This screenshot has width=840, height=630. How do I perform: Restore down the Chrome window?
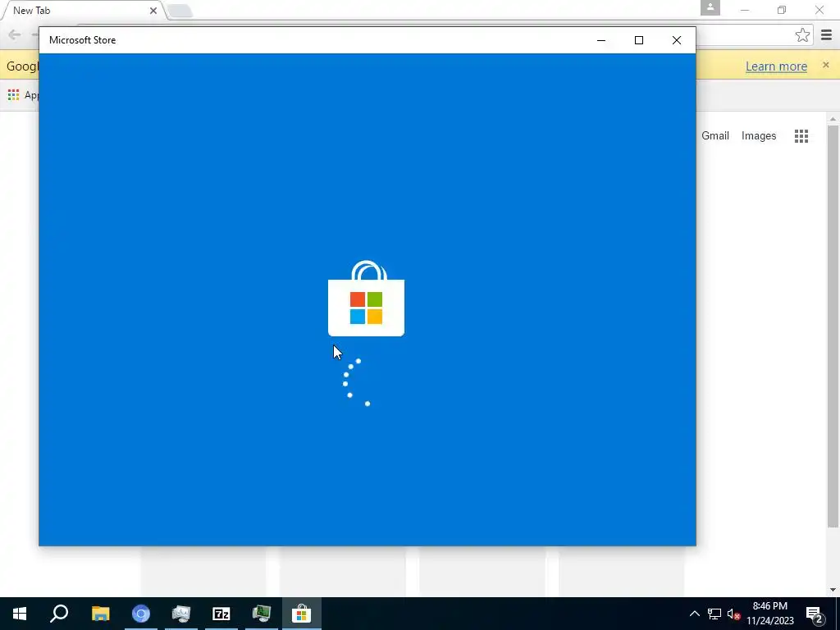[782, 10]
